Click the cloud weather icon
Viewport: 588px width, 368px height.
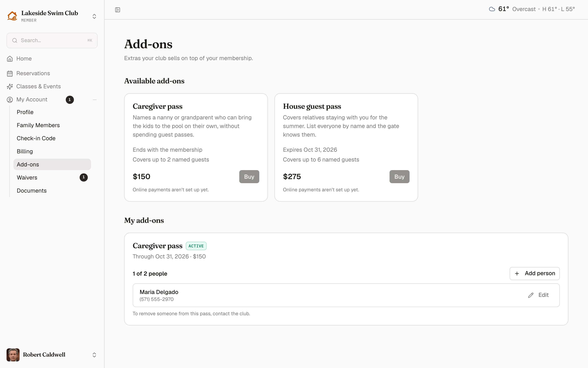click(x=492, y=9)
